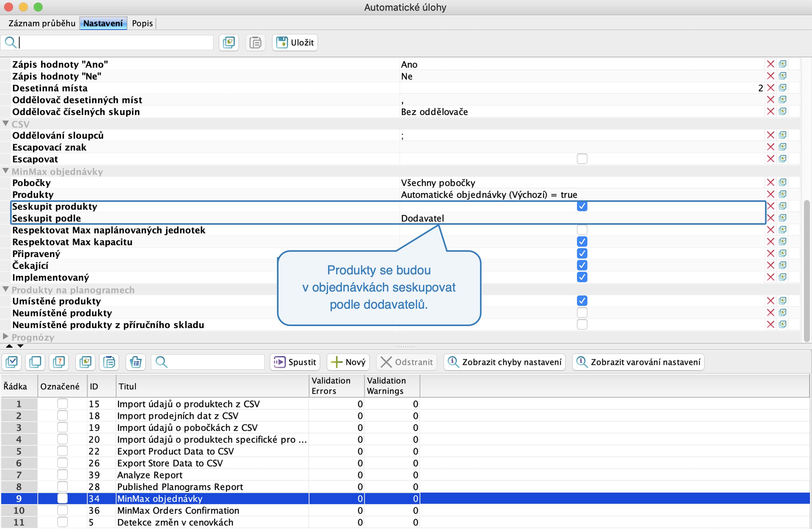Sort by the ID column header
This screenshot has height=529, width=812.
[101, 386]
